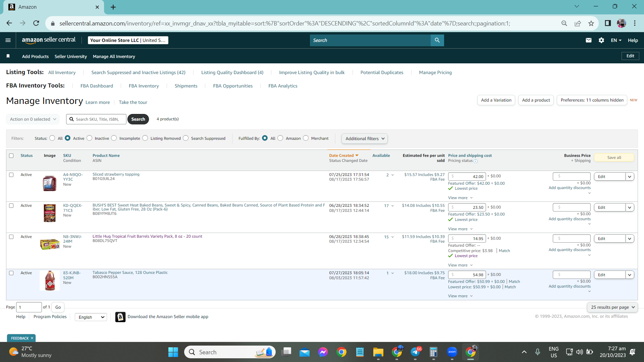
Task: Open the settings gear in Seller Central
Action: 601,40
